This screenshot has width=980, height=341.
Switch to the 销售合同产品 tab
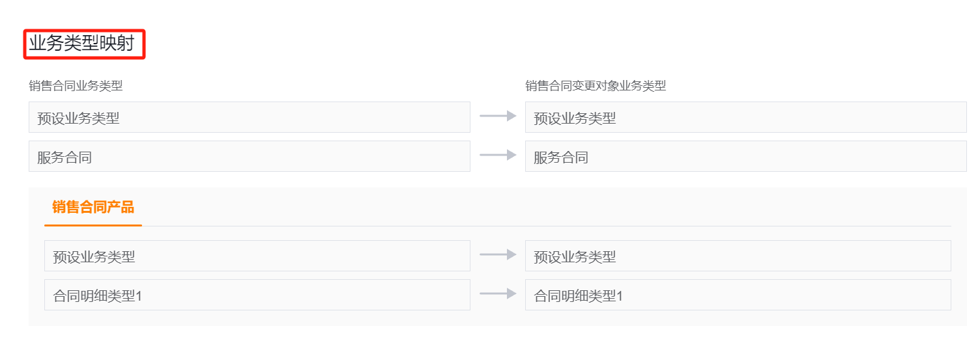(93, 207)
